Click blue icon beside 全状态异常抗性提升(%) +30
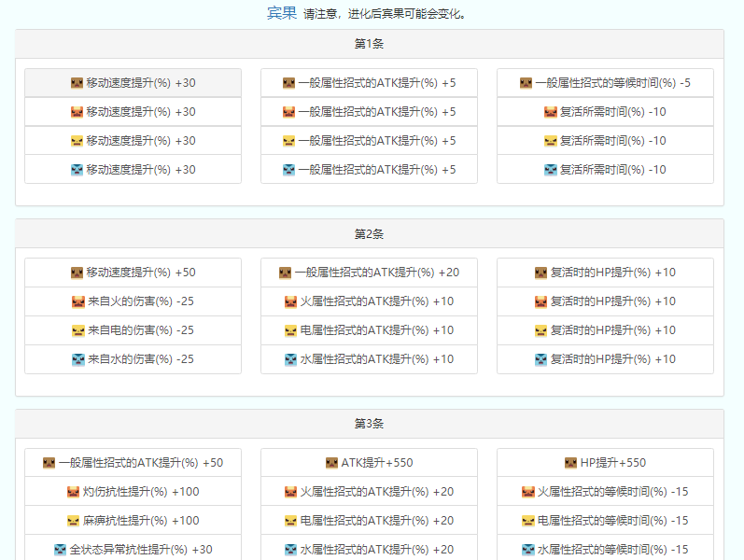 click(61, 550)
